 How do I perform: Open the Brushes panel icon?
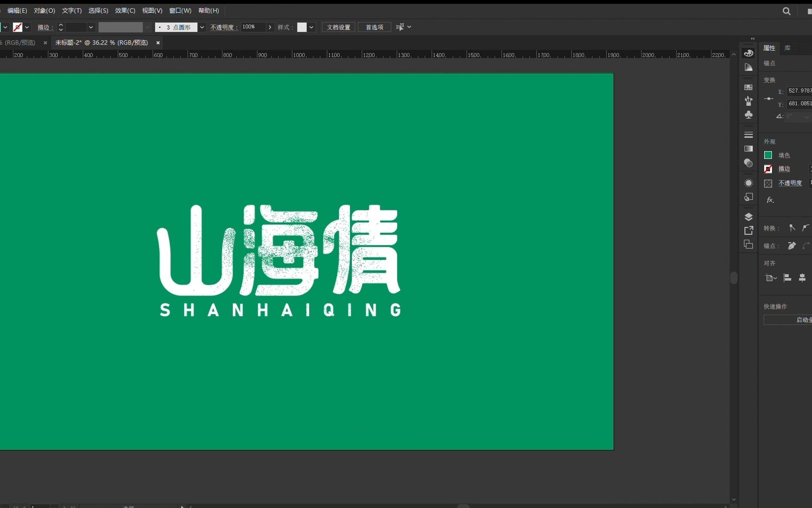[749, 101]
